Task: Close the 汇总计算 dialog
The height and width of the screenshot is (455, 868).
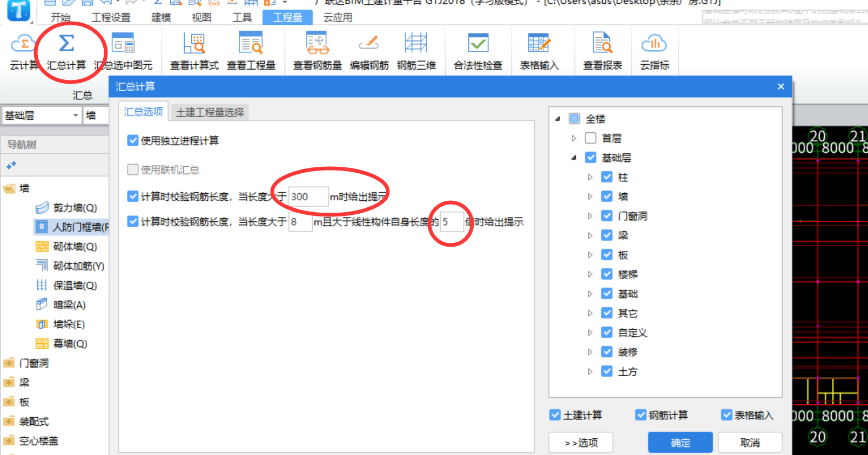Action: pos(780,86)
